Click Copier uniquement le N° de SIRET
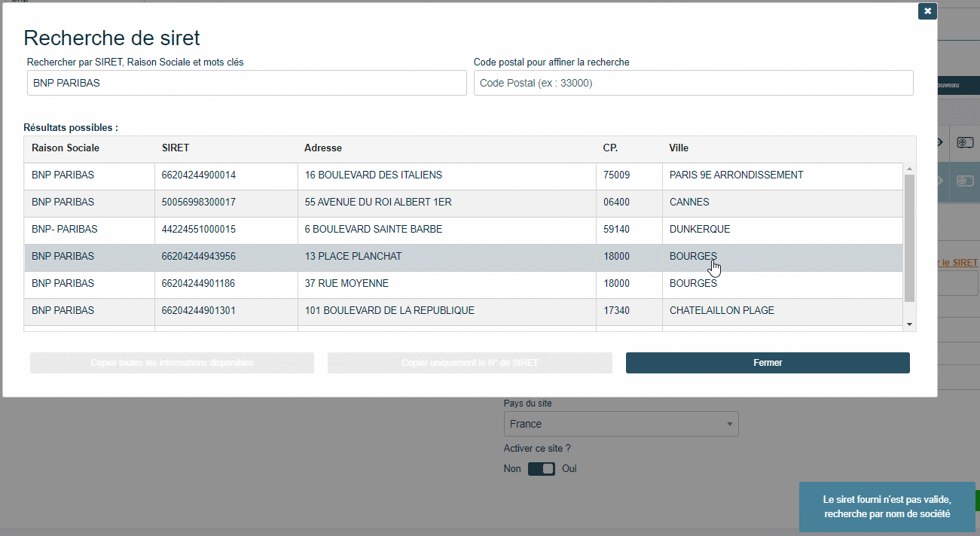 click(x=470, y=363)
